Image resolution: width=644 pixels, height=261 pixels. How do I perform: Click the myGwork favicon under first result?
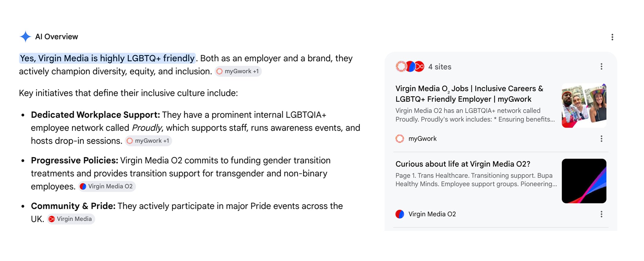[x=400, y=139]
